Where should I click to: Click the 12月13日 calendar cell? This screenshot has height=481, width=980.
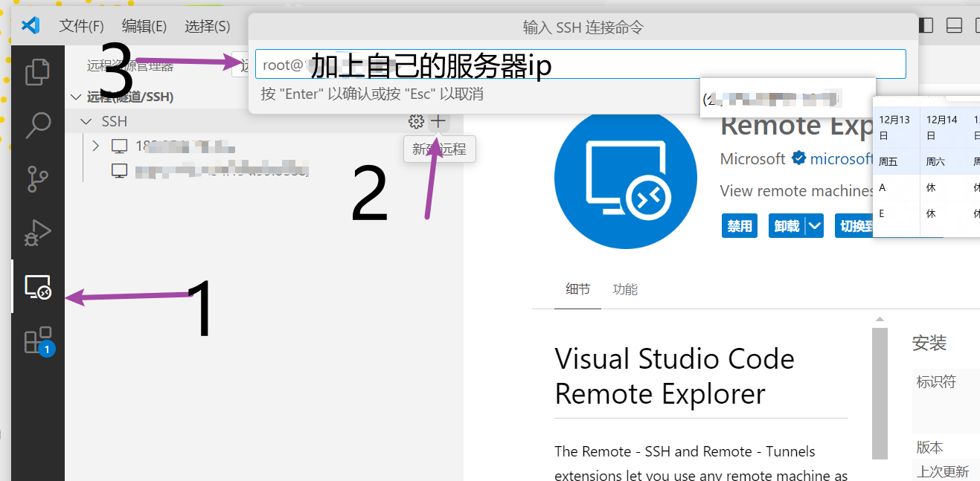[x=895, y=128]
